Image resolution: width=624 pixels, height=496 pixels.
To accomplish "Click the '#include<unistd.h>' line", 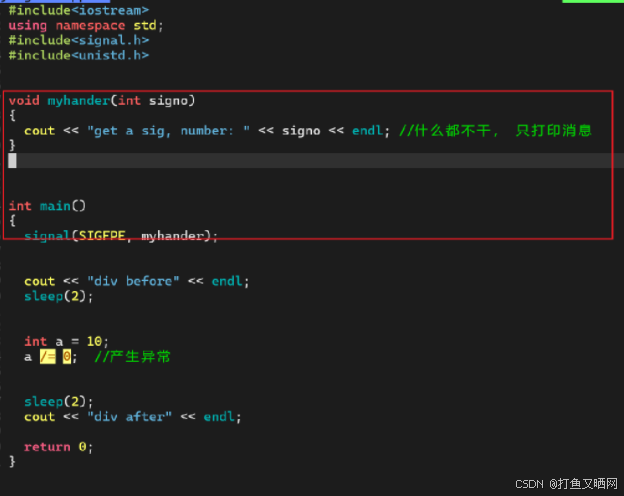I will coord(79,55).
